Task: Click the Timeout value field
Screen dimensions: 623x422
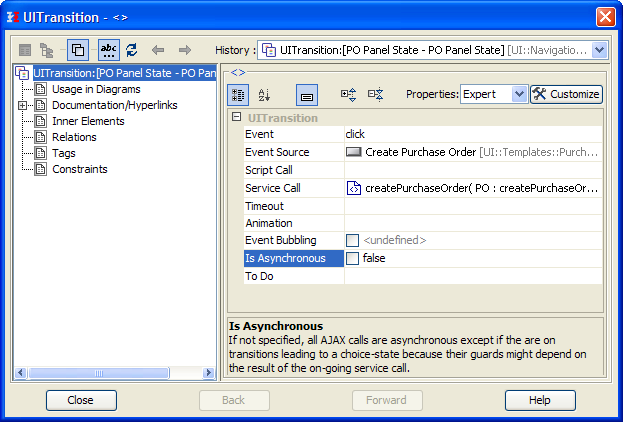Action: (472, 206)
